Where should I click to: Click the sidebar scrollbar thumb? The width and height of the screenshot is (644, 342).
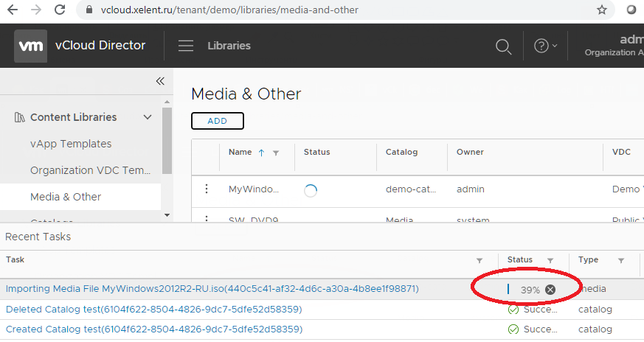[167, 141]
